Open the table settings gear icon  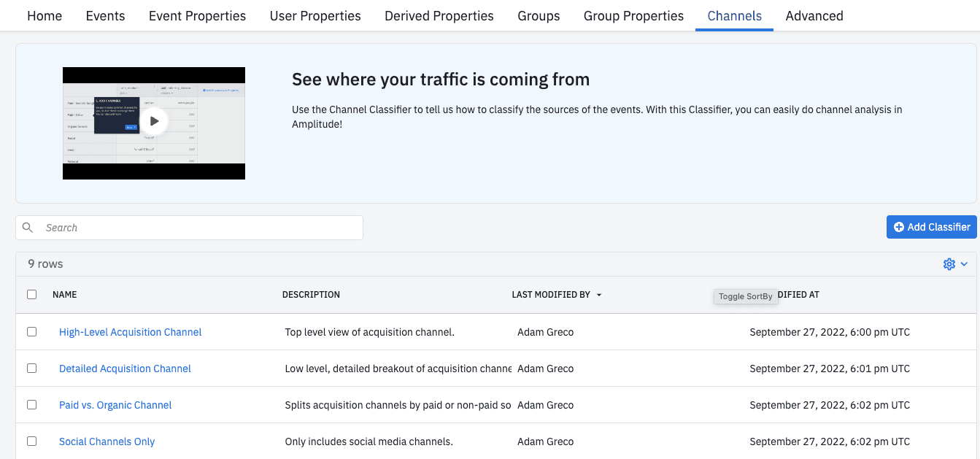pos(949,264)
